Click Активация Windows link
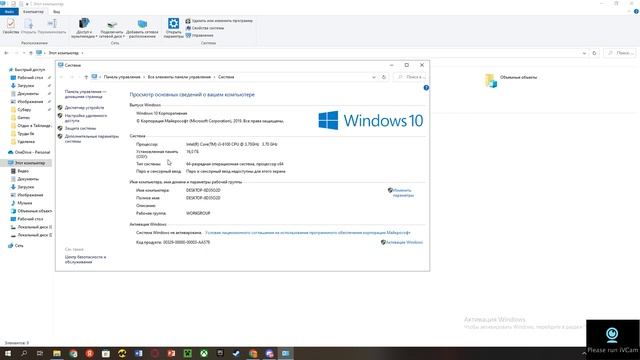Screen dimensions: 640x360 404,242
